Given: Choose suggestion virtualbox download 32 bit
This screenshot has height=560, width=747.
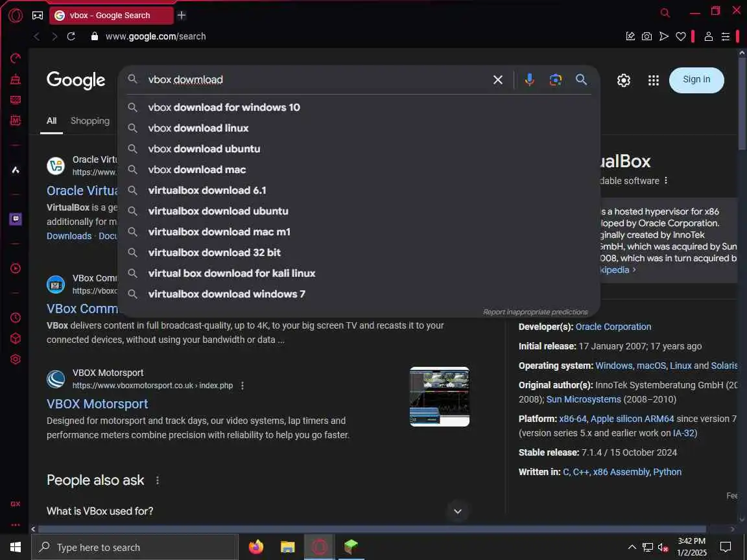Looking at the screenshot, I should coord(359,253).
